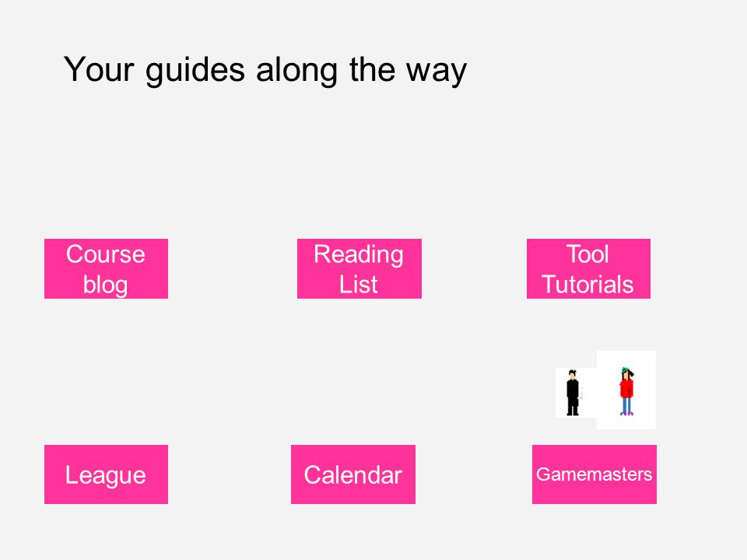747x560 pixels.
Task: Click the word 'Reading' on the pink button
Action: tap(358, 255)
